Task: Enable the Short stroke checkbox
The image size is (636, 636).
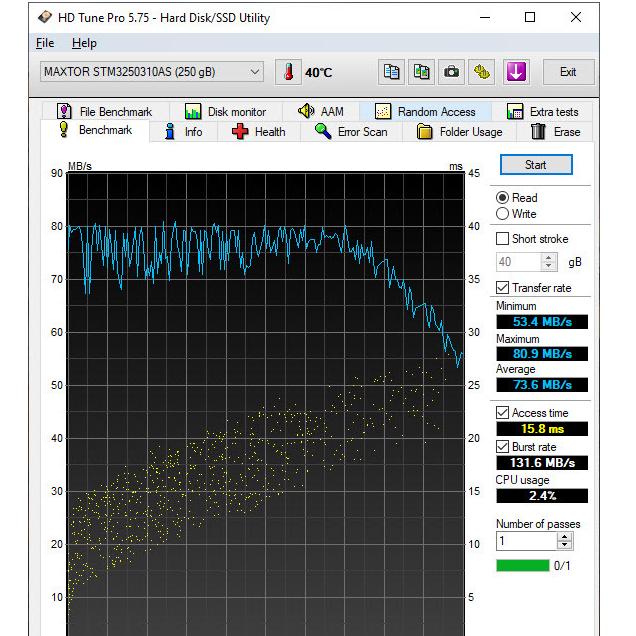Action: [x=503, y=239]
